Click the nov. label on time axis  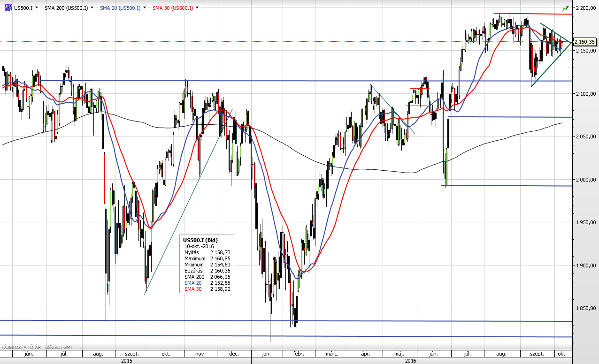click(x=200, y=354)
